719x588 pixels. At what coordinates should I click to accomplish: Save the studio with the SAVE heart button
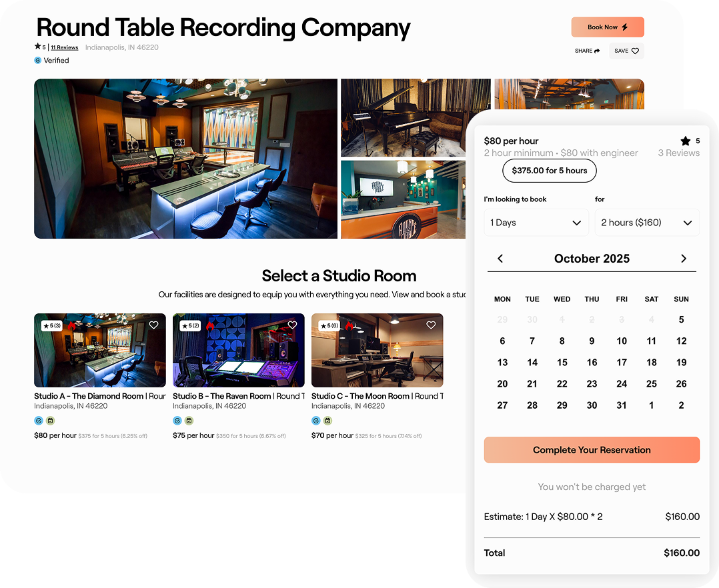pyautogui.click(x=626, y=51)
